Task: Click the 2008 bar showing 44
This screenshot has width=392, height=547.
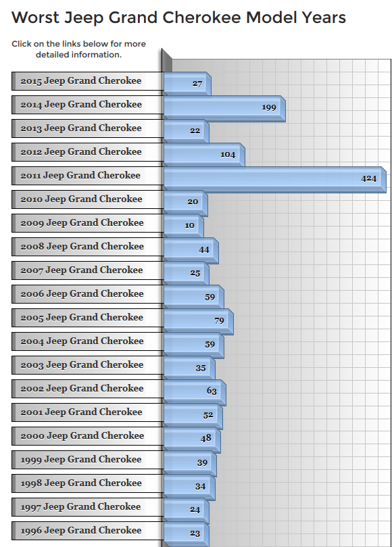Action: pos(191,250)
